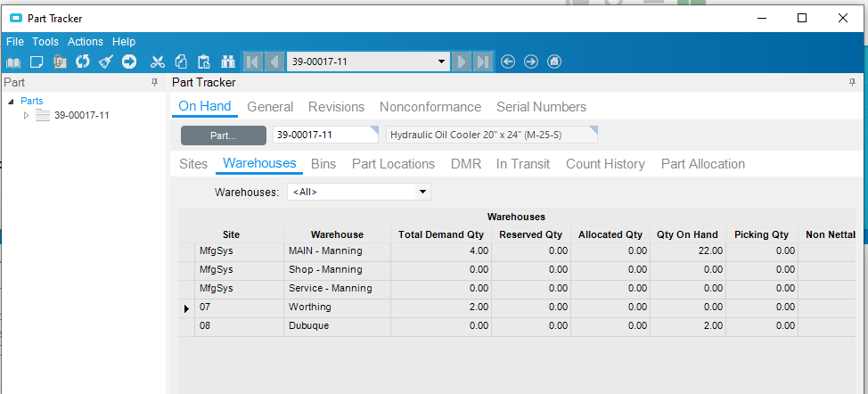The image size is (868, 394).
Task: Click the Clear broom icon
Action: [x=106, y=62]
